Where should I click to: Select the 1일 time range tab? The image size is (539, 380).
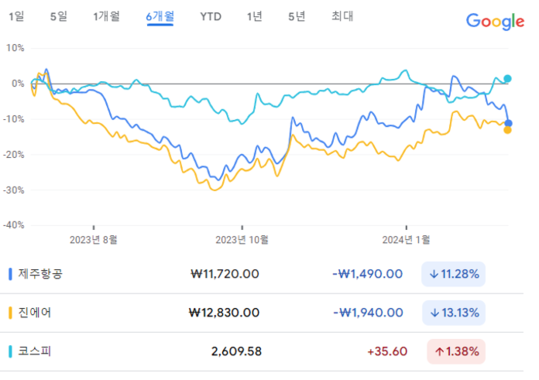tap(16, 17)
